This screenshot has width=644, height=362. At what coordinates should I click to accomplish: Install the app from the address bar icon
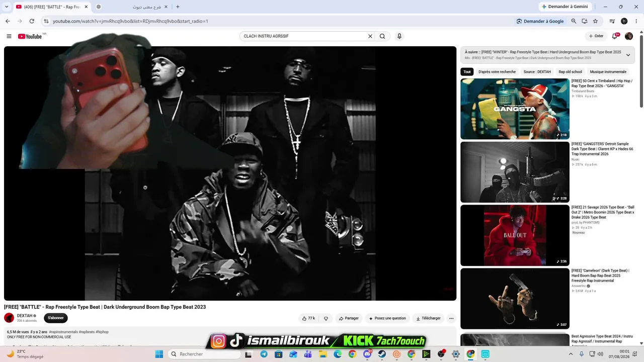point(585,21)
